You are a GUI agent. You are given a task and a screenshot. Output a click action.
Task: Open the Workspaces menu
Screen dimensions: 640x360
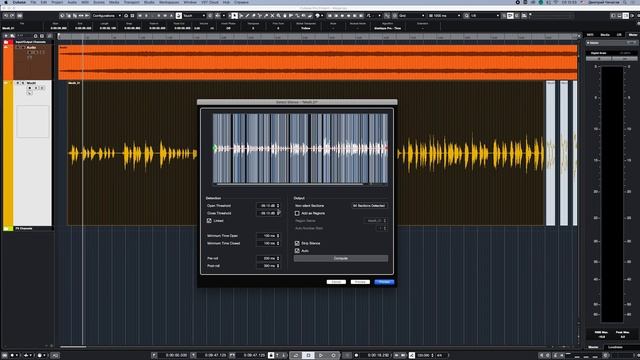(169, 2)
